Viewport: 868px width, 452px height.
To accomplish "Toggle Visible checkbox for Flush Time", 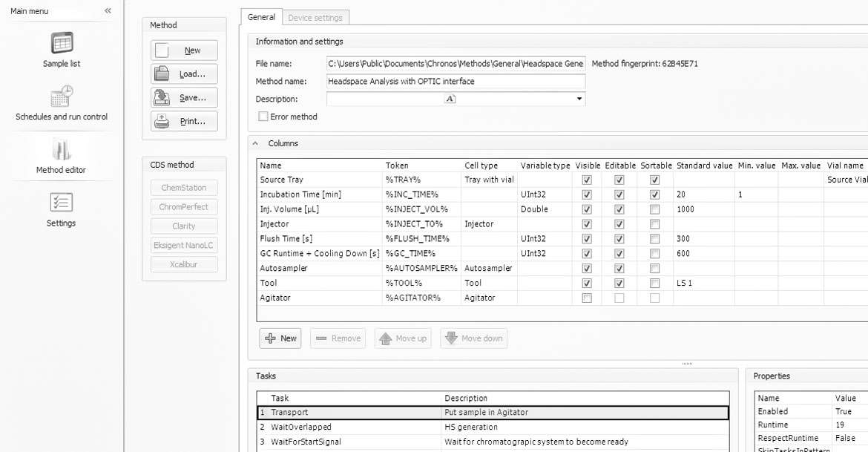I will 587,239.
